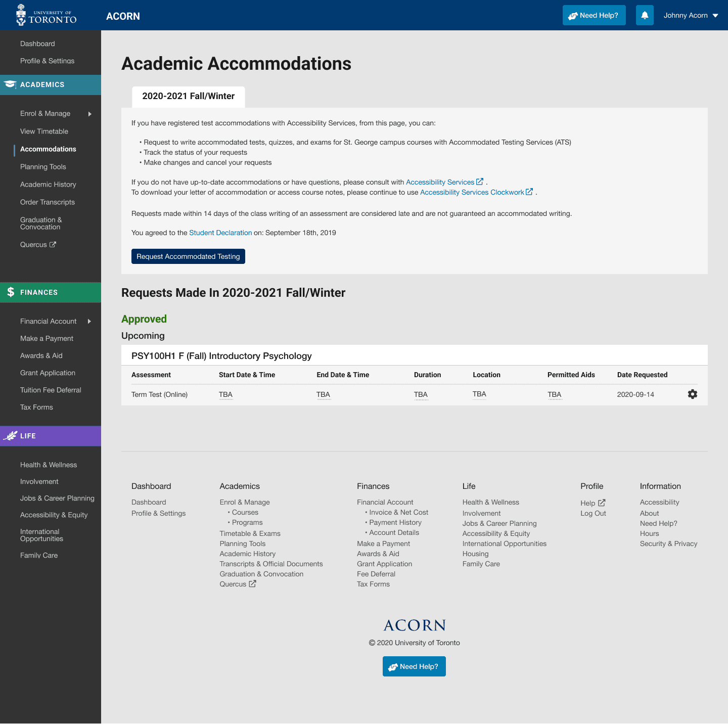Image resolution: width=728 pixels, height=724 pixels.
Task: Click the external link icon beside sidebar Quercus
Action: tap(53, 245)
